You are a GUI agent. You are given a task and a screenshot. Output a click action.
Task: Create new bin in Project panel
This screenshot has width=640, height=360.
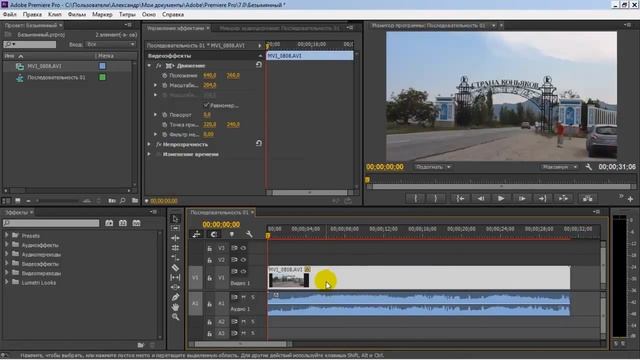pyautogui.click(x=135, y=201)
